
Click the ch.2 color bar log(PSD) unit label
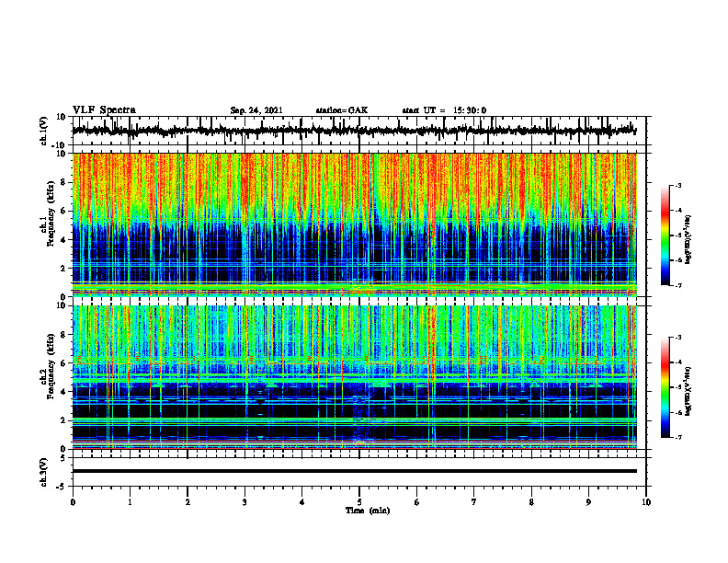click(688, 391)
